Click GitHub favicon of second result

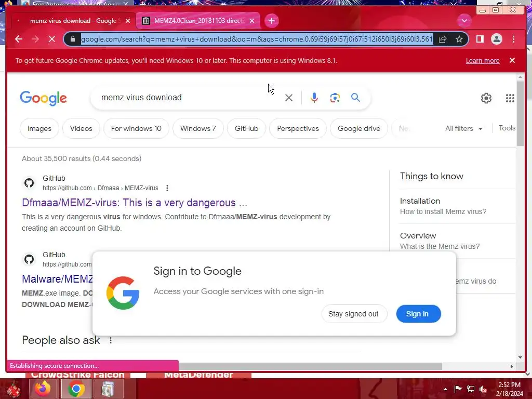[29, 260]
